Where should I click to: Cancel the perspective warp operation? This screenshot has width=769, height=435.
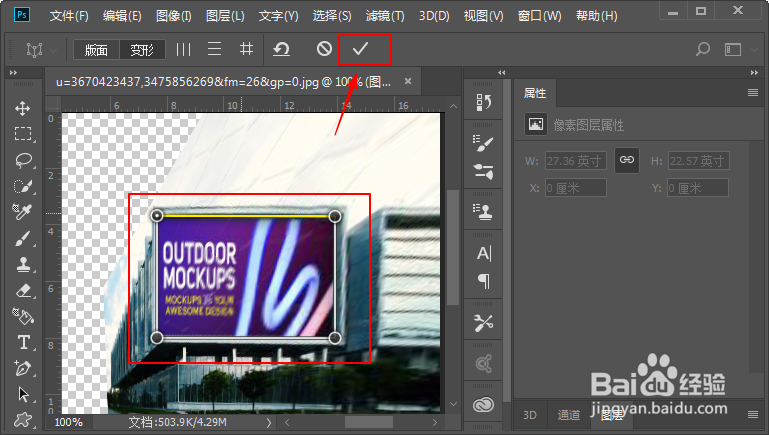(324, 49)
